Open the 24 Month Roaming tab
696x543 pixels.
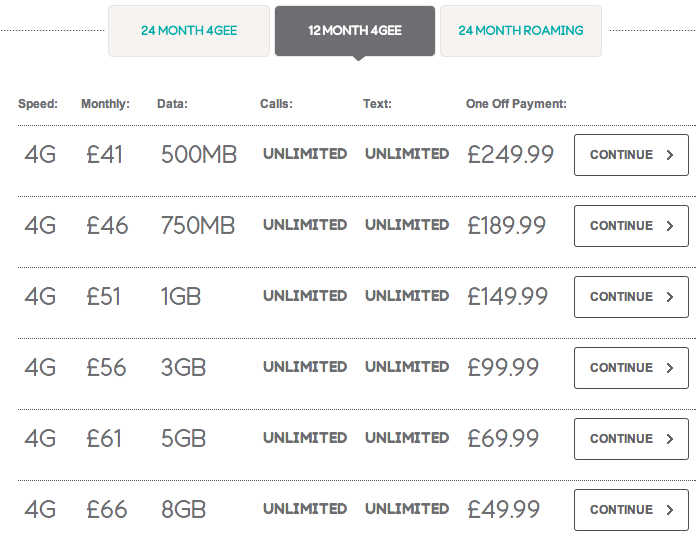click(521, 31)
